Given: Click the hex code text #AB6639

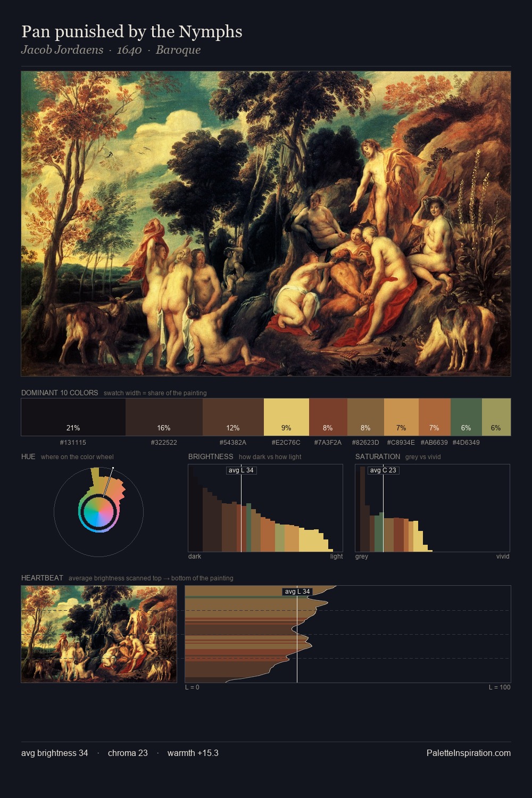Looking at the screenshot, I should point(434,443).
